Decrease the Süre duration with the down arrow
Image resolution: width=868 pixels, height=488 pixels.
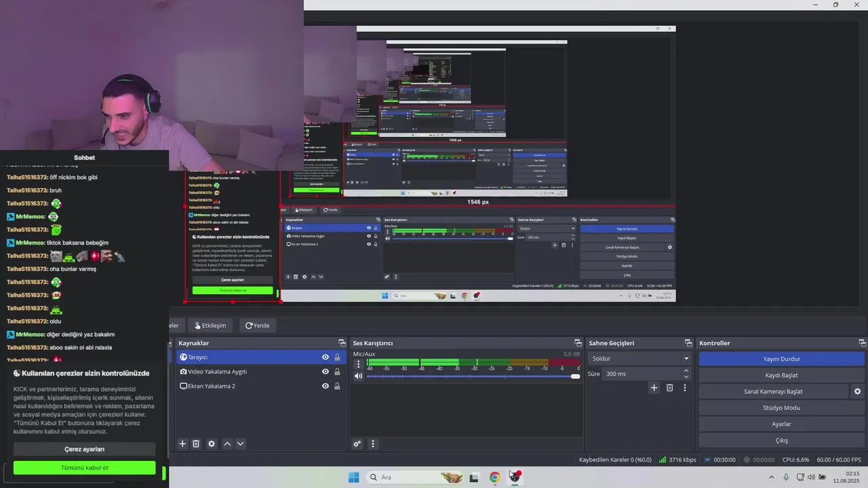[x=686, y=377]
